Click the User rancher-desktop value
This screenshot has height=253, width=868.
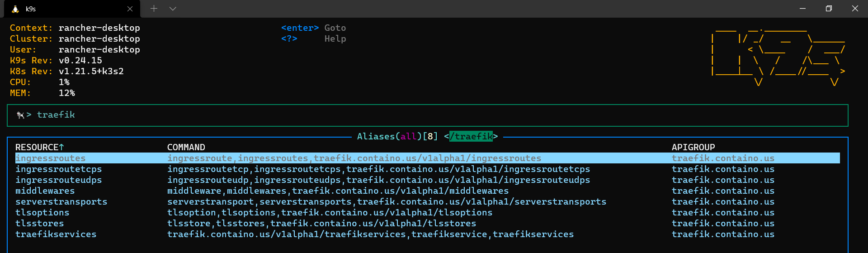point(99,49)
